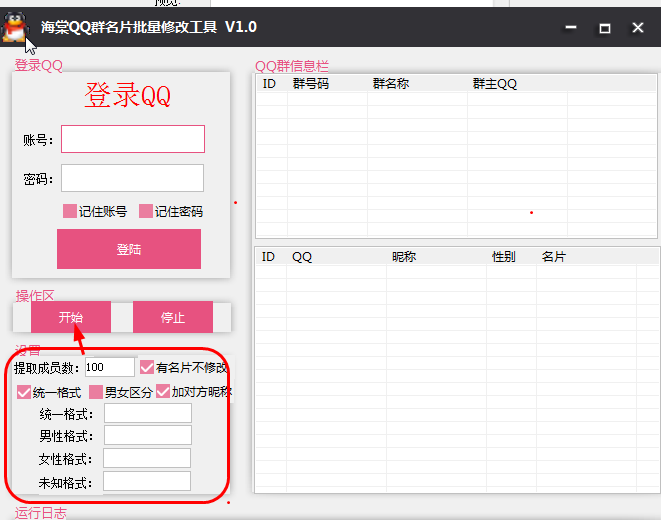Screen dimensions: 661x520
Task: Minimize the 海棠QQ群名片 tool window
Action: (571, 28)
